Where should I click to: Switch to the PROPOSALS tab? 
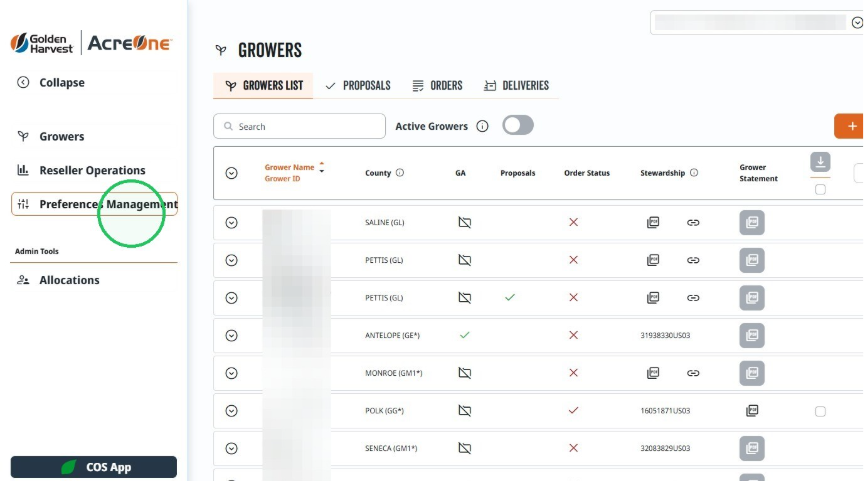click(x=358, y=85)
